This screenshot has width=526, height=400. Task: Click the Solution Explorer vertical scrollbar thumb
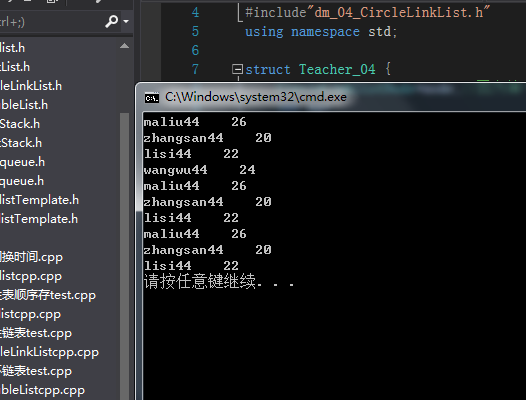tap(124, 255)
